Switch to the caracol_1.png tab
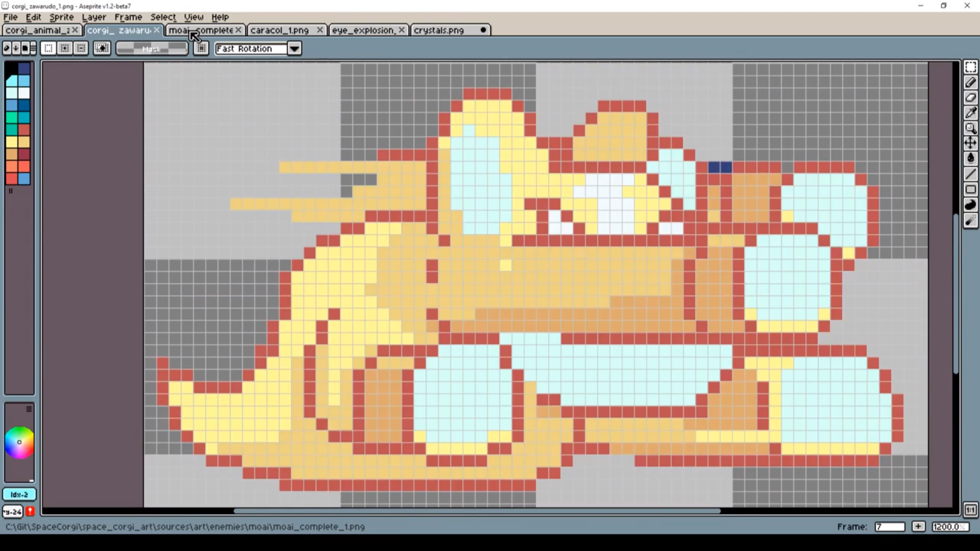This screenshot has width=980, height=551. (x=280, y=30)
